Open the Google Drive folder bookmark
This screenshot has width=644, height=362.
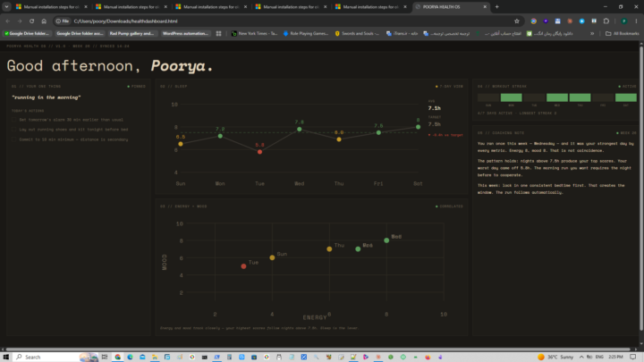[27, 34]
